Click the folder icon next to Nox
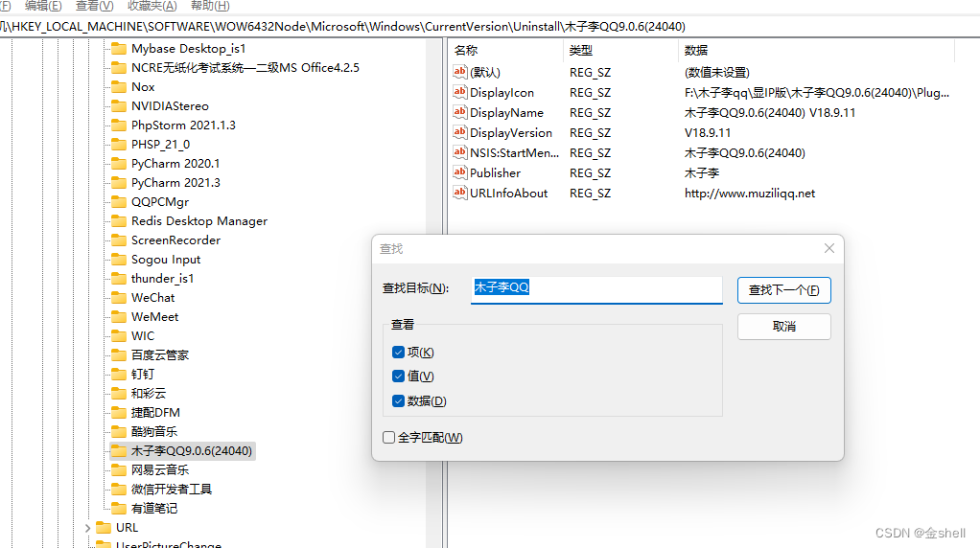This screenshot has width=980, height=548. (x=119, y=87)
